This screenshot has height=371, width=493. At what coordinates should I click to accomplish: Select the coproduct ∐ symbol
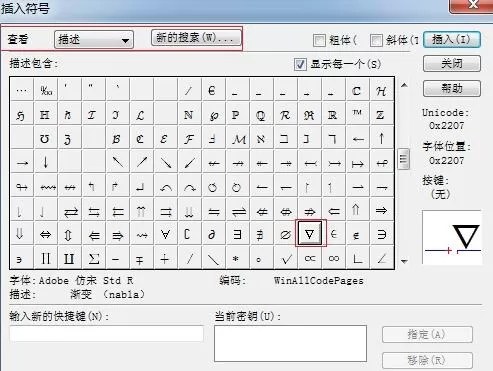(x=69, y=258)
